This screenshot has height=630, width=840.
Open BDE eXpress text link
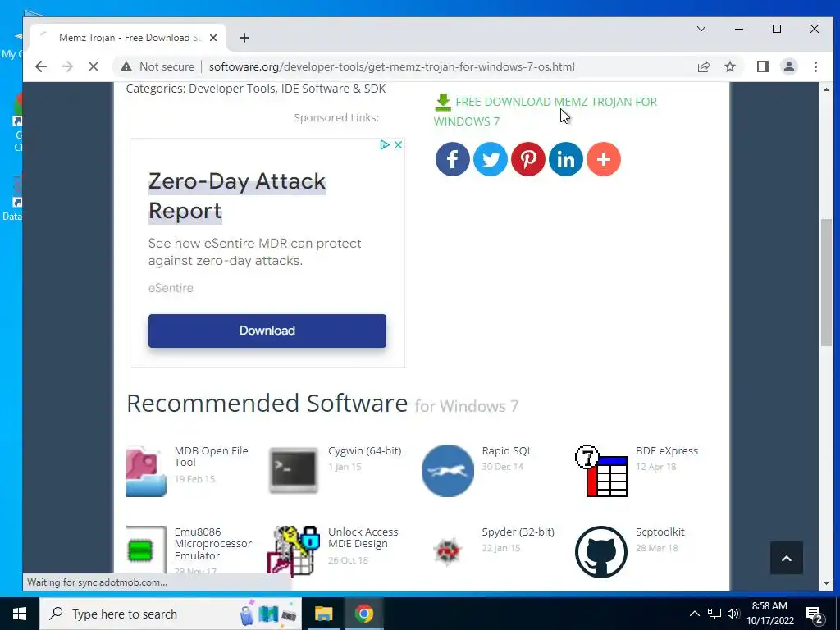(x=666, y=450)
